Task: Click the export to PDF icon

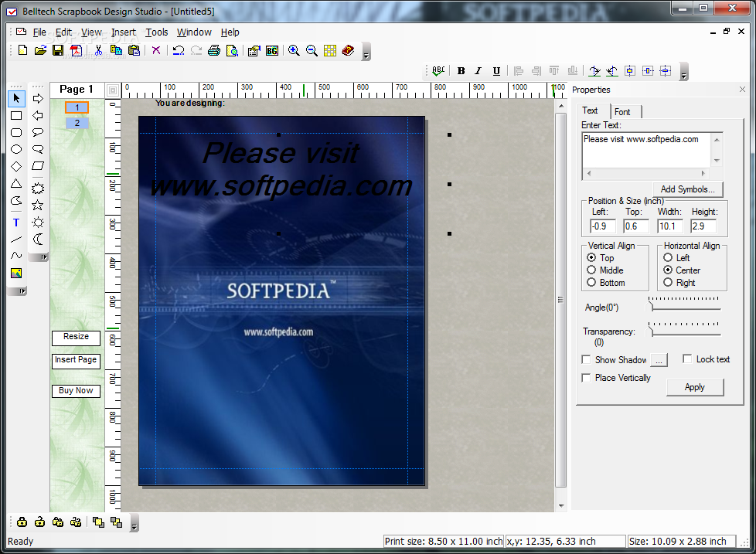Action: click(x=76, y=50)
